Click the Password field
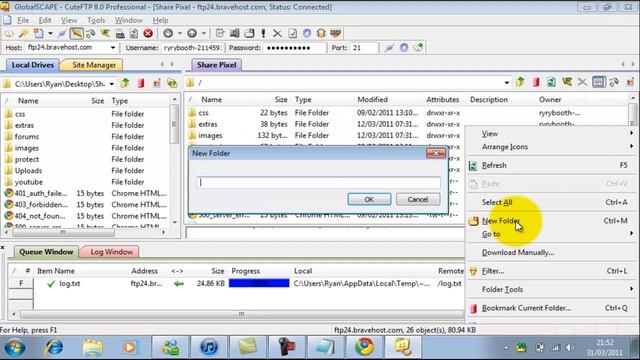 coord(295,48)
